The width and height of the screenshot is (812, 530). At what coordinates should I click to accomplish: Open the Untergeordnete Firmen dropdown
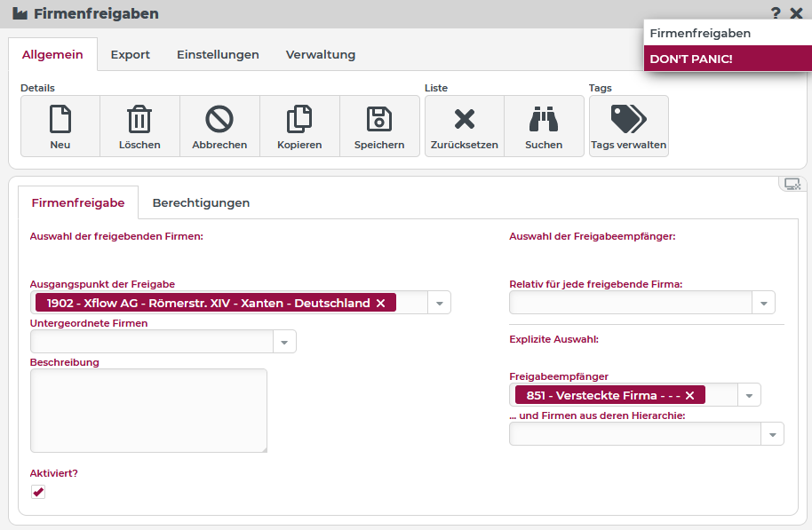[285, 342]
